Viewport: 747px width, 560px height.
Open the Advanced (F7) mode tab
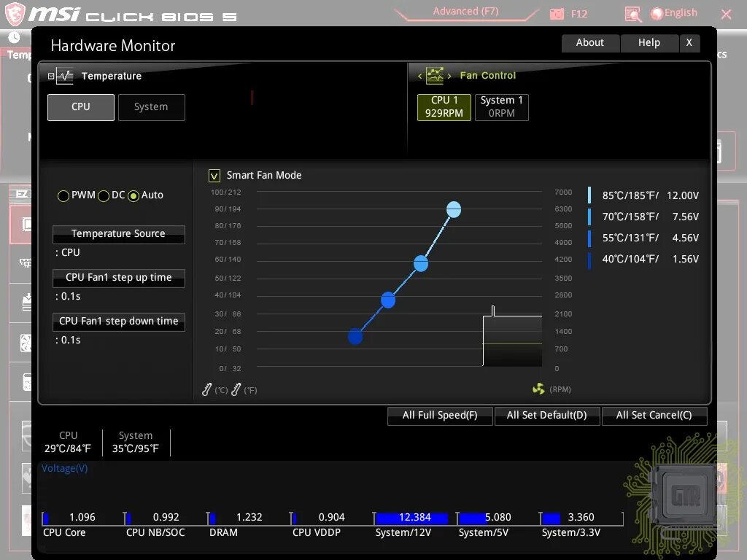(x=465, y=12)
